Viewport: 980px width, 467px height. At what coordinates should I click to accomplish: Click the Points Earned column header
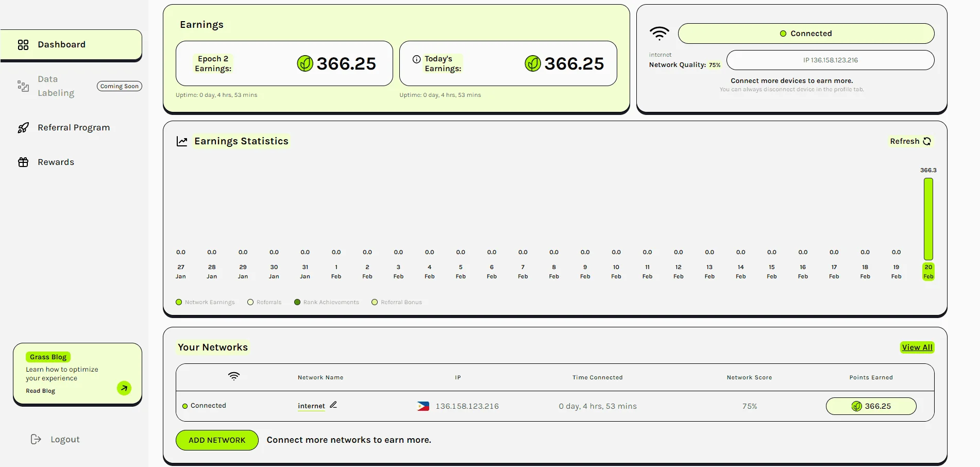[x=871, y=377]
